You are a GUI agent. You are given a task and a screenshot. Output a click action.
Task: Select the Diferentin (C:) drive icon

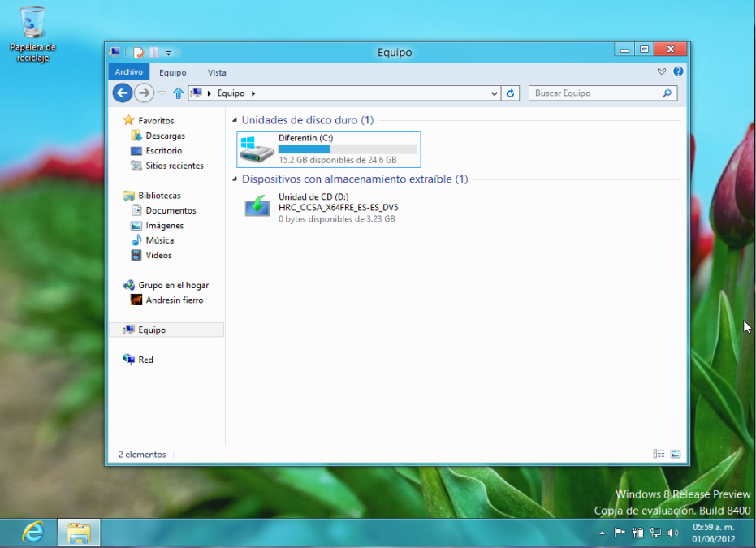click(257, 149)
